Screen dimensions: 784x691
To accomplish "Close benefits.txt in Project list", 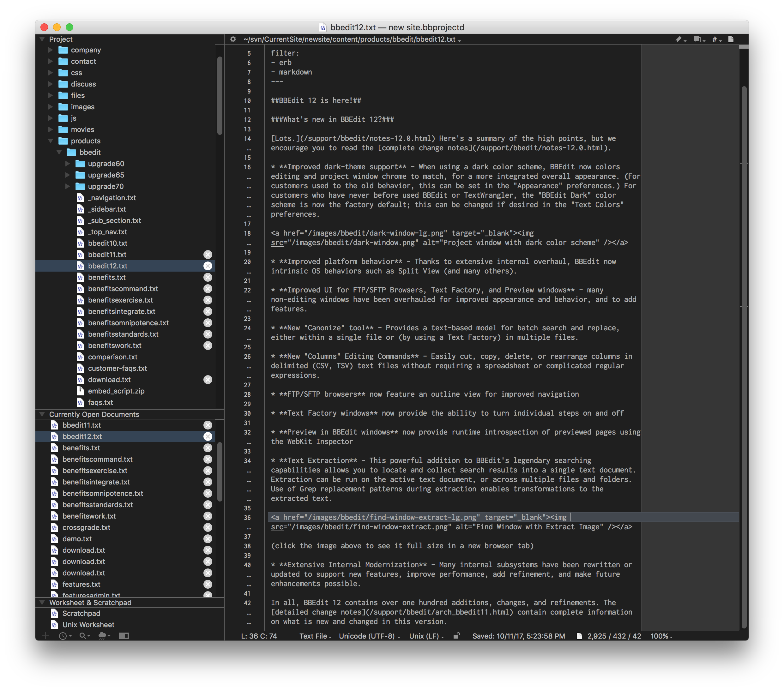I will [208, 277].
